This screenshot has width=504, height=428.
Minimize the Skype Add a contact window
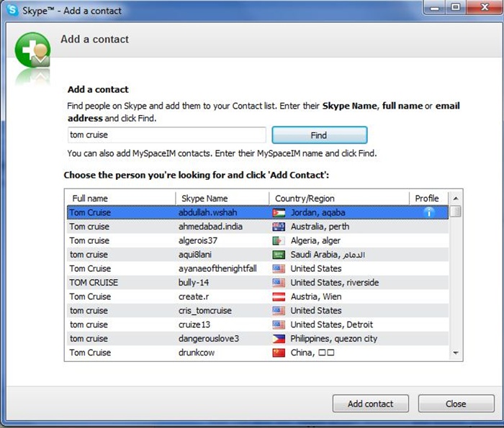[x=435, y=7]
